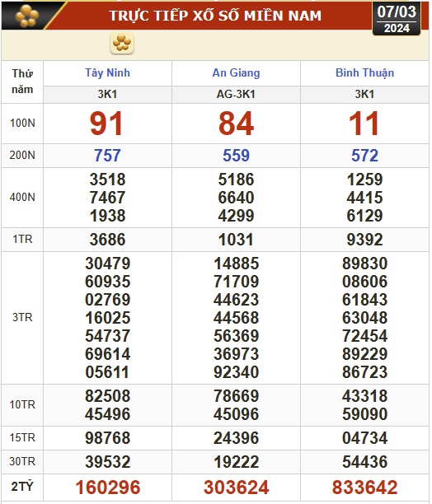432x504 pixels.
Task: Select 30TR number 54436
Action: tap(364, 462)
